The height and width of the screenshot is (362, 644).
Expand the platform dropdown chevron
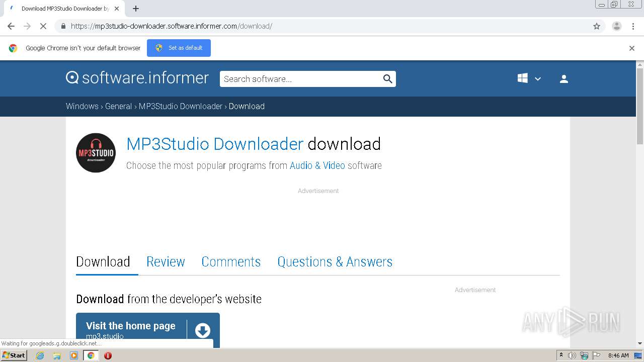point(538,79)
